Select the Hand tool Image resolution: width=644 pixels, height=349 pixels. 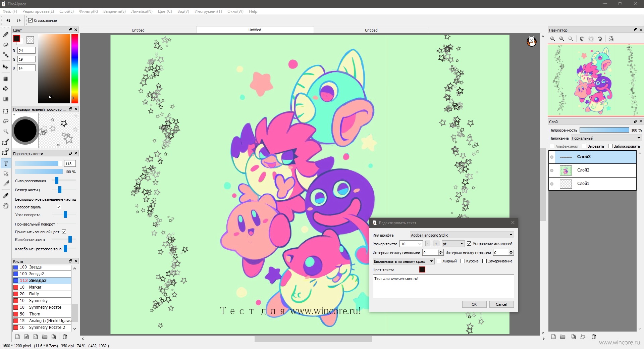click(5, 206)
